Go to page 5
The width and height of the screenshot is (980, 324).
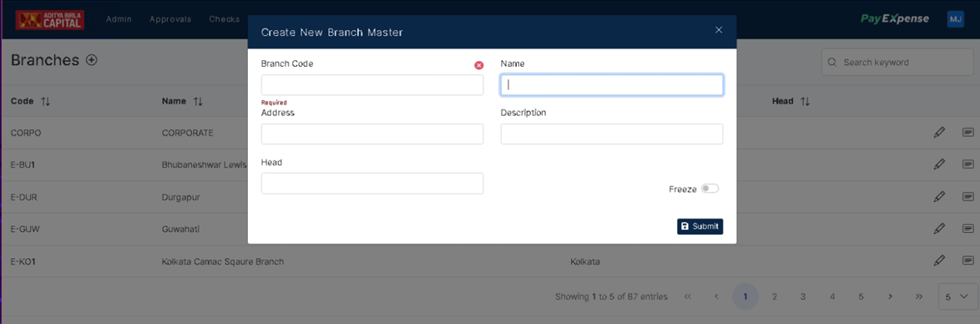[861, 296]
